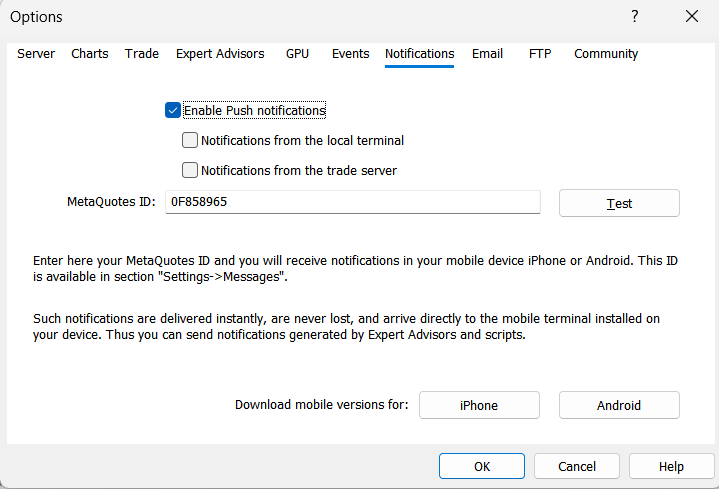Click the Cancel button
The image size is (719, 489).
click(x=577, y=466)
